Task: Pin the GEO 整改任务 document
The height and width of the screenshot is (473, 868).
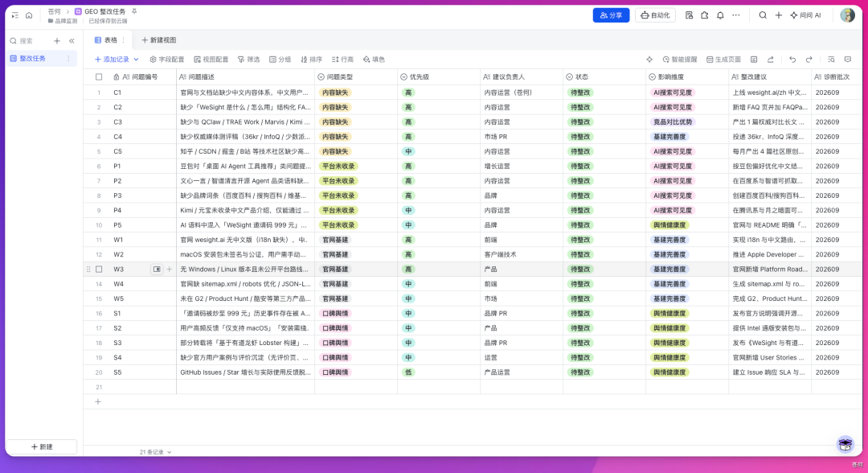Action: click(134, 11)
